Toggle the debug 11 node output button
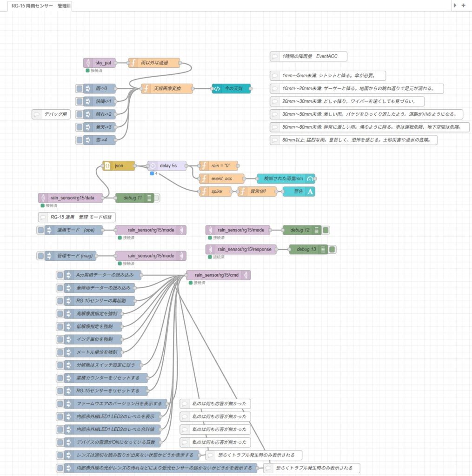472x476 pixels. 156,198
